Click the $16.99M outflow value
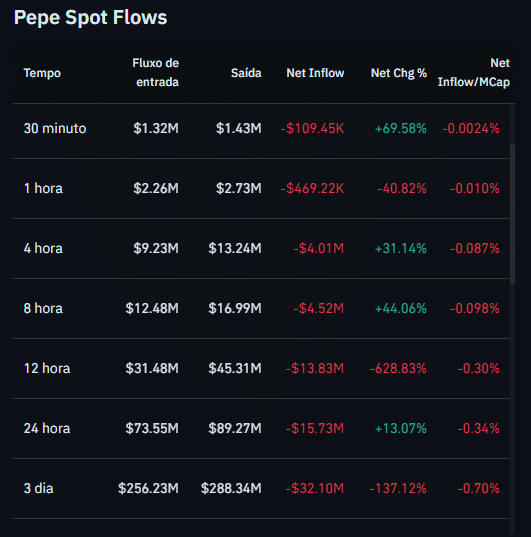531x537 pixels. click(x=235, y=308)
